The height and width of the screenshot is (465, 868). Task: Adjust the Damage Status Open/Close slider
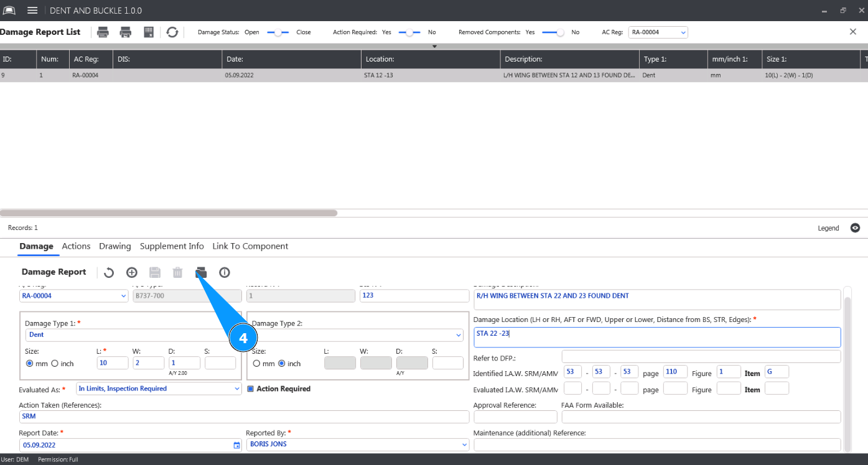pos(278,32)
